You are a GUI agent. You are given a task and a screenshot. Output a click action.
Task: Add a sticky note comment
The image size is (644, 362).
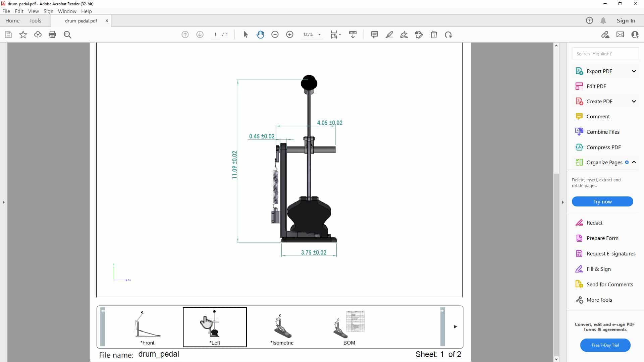[x=374, y=35]
